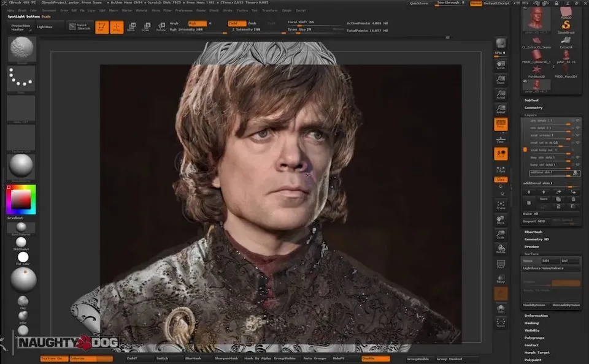
Task: Toggle the Local symmetry button
Action: pyautogui.click(x=501, y=154)
